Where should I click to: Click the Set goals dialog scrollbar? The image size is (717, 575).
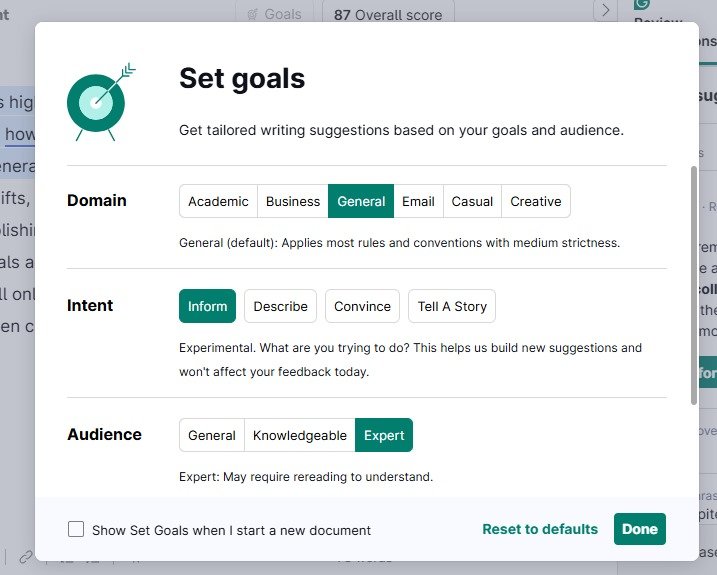coord(694,285)
